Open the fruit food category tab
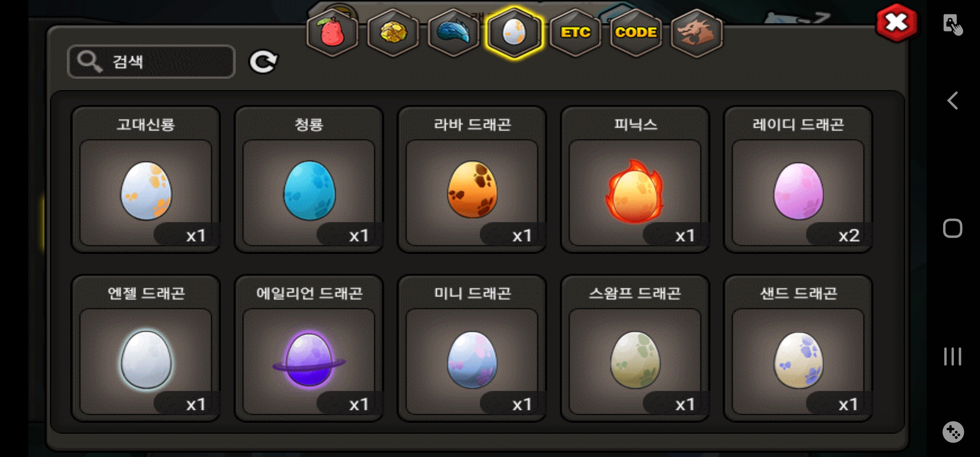 tap(332, 33)
